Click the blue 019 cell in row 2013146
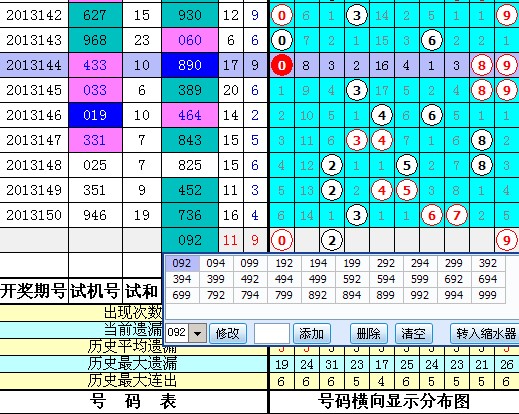Screen dimensions: 519x414 (95, 115)
